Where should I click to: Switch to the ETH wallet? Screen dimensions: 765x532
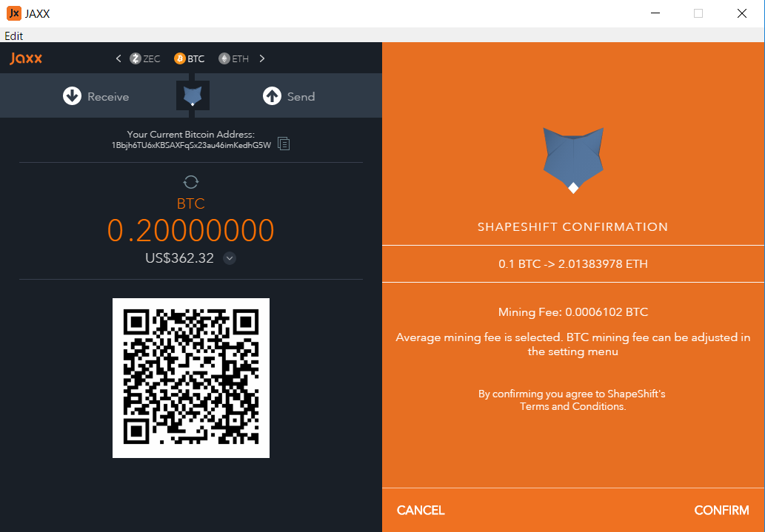coord(234,58)
